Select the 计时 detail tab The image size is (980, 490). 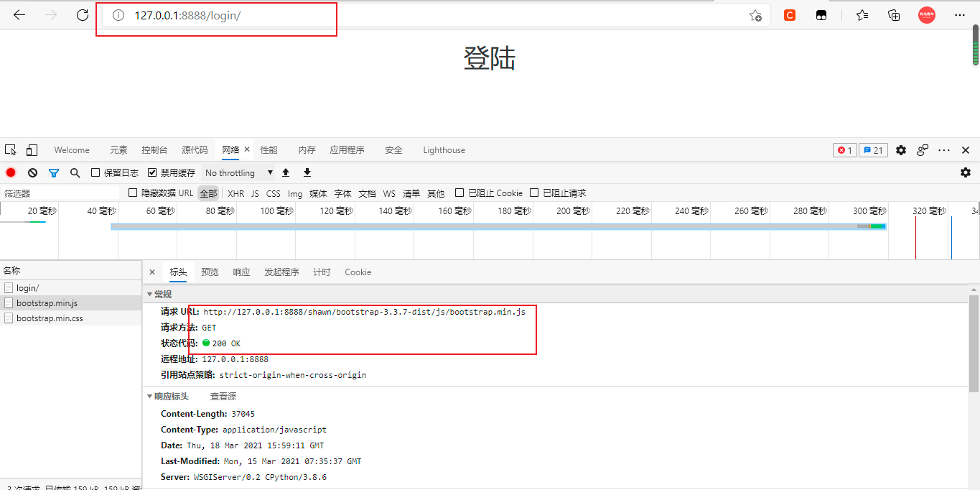click(x=322, y=272)
